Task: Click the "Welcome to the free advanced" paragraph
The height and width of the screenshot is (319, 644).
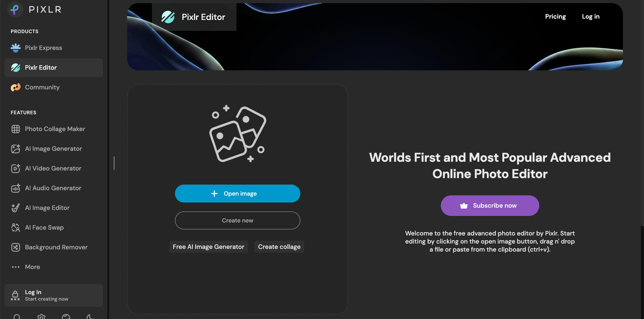Action: tap(490, 241)
